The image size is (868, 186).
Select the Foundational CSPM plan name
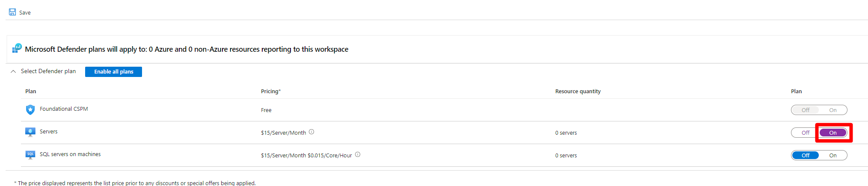[x=64, y=109]
